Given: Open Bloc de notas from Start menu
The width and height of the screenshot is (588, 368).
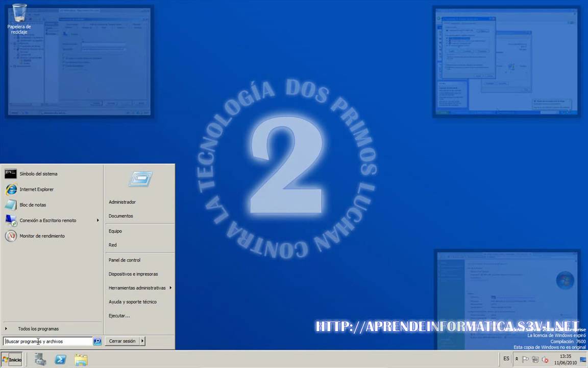Looking at the screenshot, I should click(x=53, y=205).
